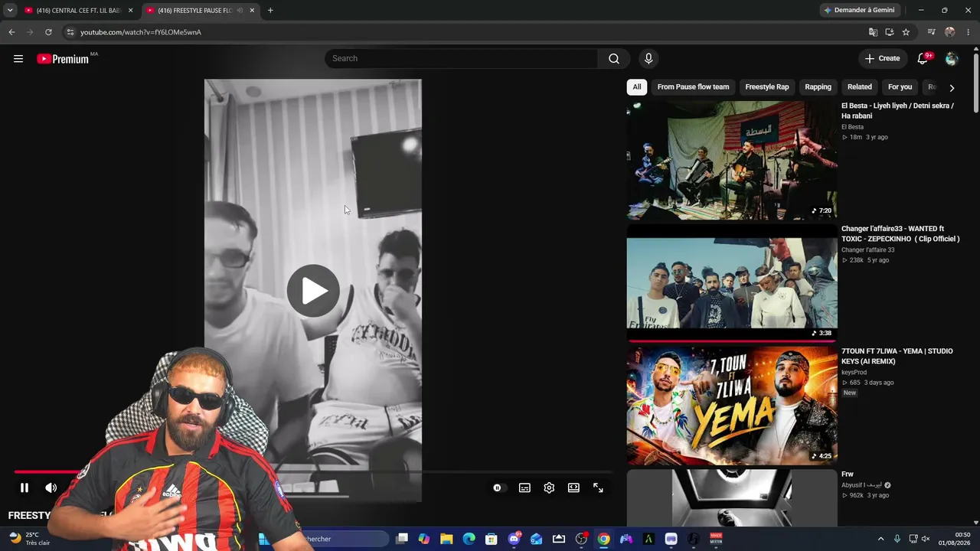Viewport: 980px width, 551px height.
Task: Reload the page in Chrome
Action: click(x=48, y=32)
